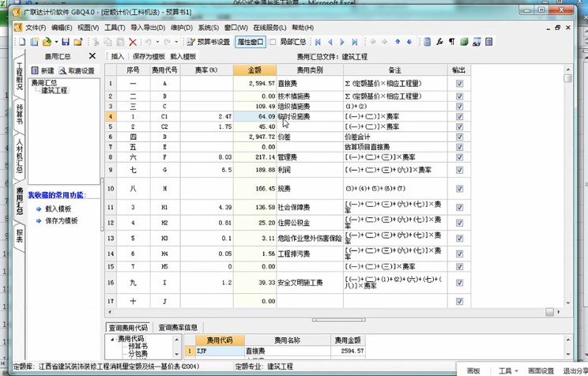Screen dimensions: 588x376
Task: Click the table horizontal scrollbar right arrow
Action: click(559, 312)
